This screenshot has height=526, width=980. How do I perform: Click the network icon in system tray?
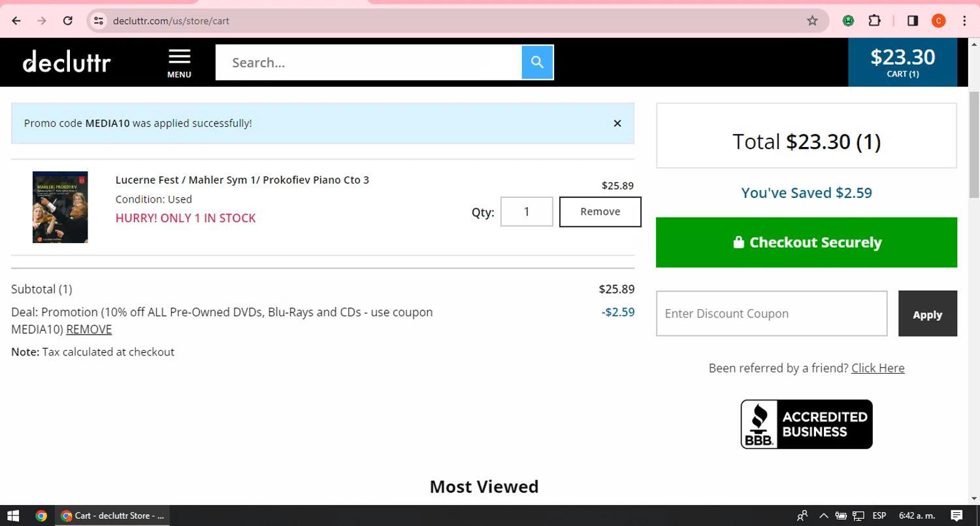858,516
